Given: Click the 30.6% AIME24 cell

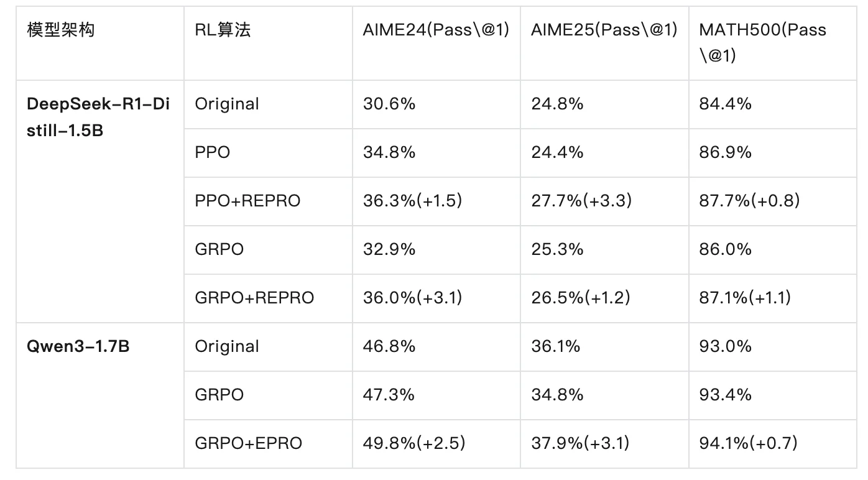Looking at the screenshot, I should 389,104.
